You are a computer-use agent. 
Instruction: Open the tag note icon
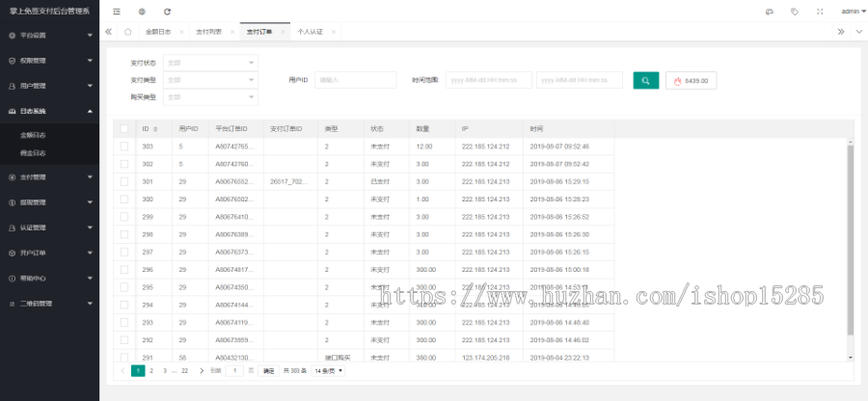point(795,11)
